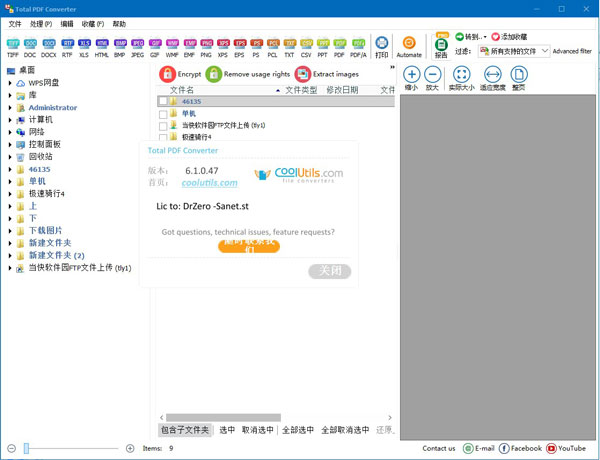This screenshot has height=460, width=600.
Task: Check the 46135 folder checkbox
Action: pyautogui.click(x=163, y=101)
